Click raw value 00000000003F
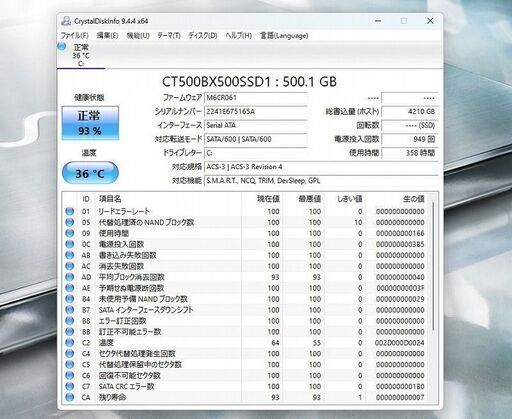 pos(400,288)
